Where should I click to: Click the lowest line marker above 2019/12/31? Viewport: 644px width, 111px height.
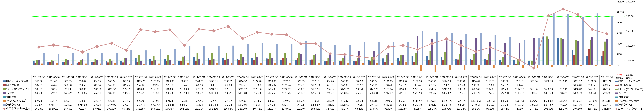coord(534,68)
